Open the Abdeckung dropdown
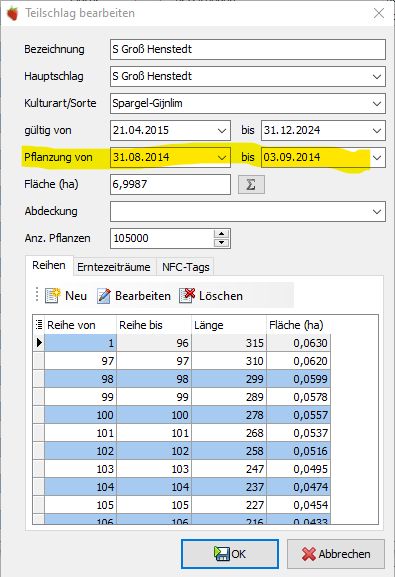Screen dimensions: 395x577 (x=377, y=212)
